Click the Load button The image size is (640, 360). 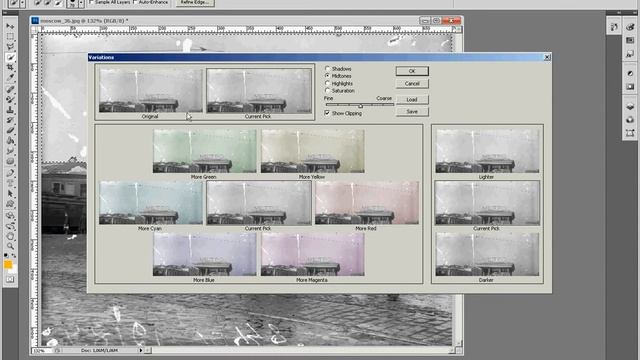tap(412, 99)
